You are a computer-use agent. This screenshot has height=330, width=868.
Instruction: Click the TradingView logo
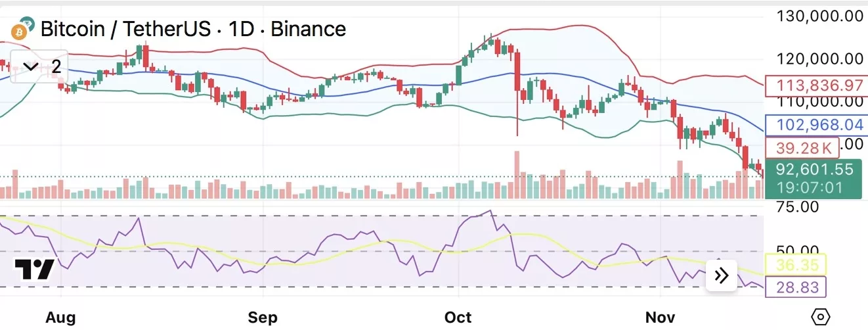click(x=33, y=270)
